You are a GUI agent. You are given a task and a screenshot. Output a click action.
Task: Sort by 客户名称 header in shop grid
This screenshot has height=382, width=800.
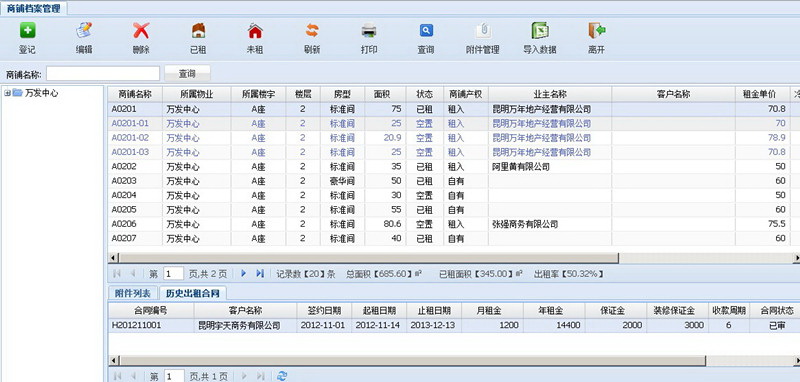tap(673, 94)
